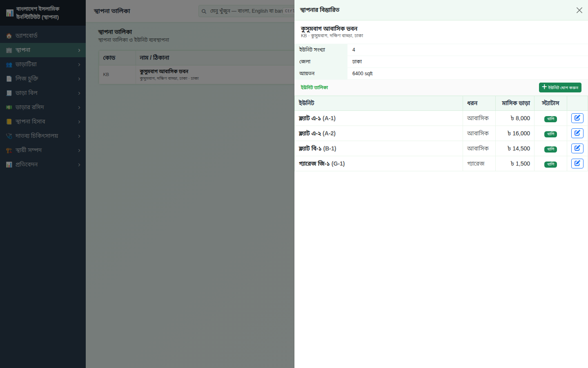Expand the ভাড়া বিল menu chevron
This screenshot has width=588, height=368.
pos(79,93)
